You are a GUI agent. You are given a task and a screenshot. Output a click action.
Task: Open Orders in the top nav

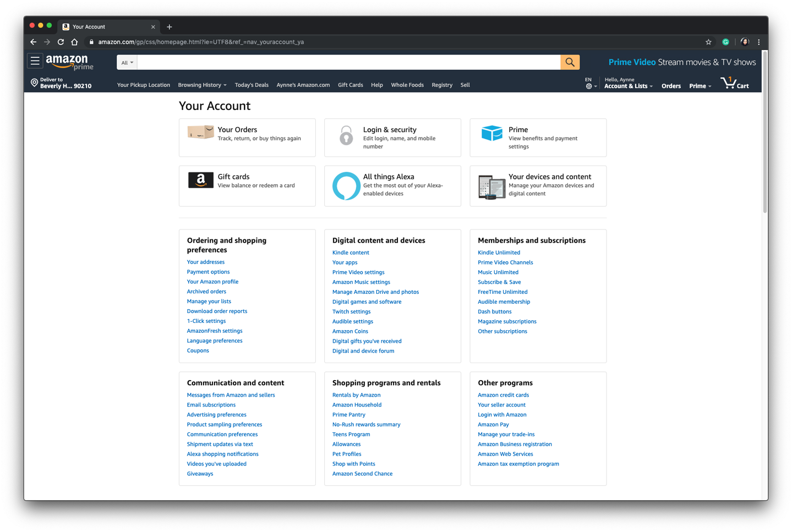click(671, 86)
